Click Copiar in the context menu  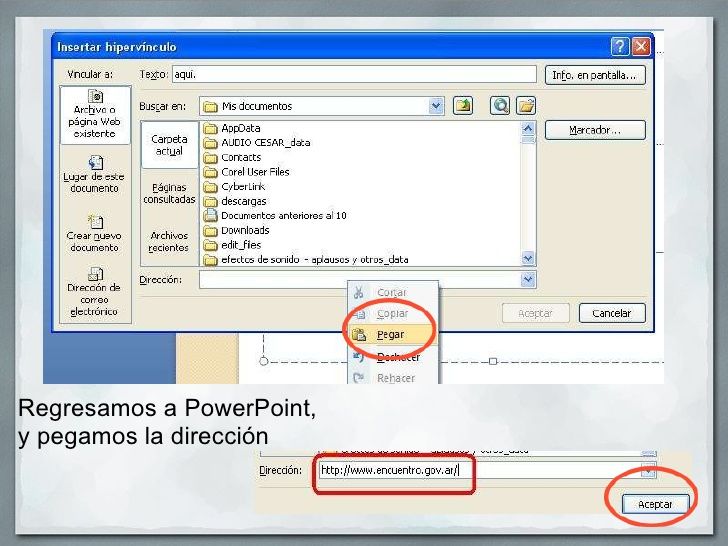392,314
